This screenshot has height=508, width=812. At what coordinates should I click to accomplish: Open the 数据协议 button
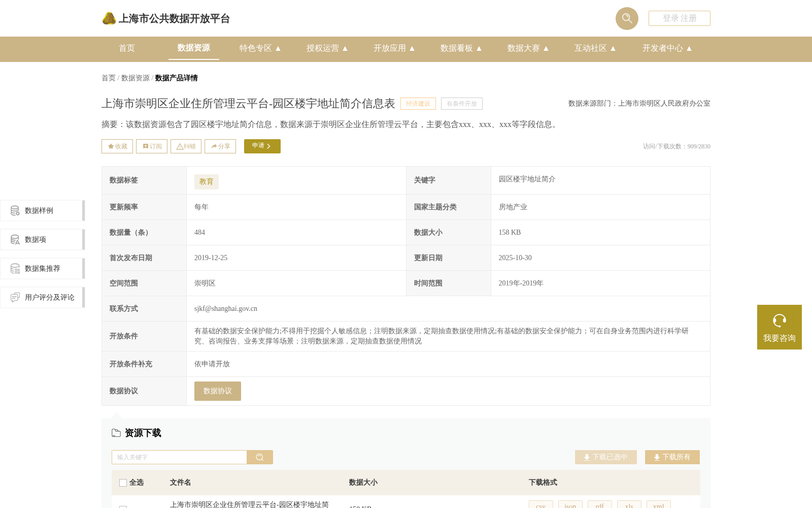(x=218, y=391)
